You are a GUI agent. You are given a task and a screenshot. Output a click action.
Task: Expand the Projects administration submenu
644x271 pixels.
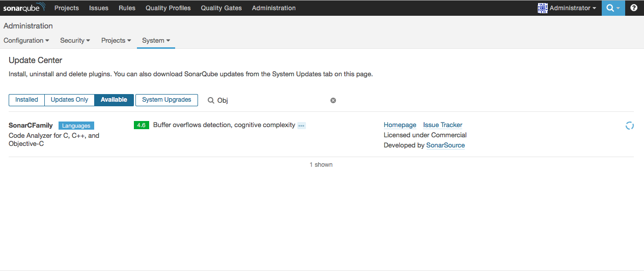point(116,41)
